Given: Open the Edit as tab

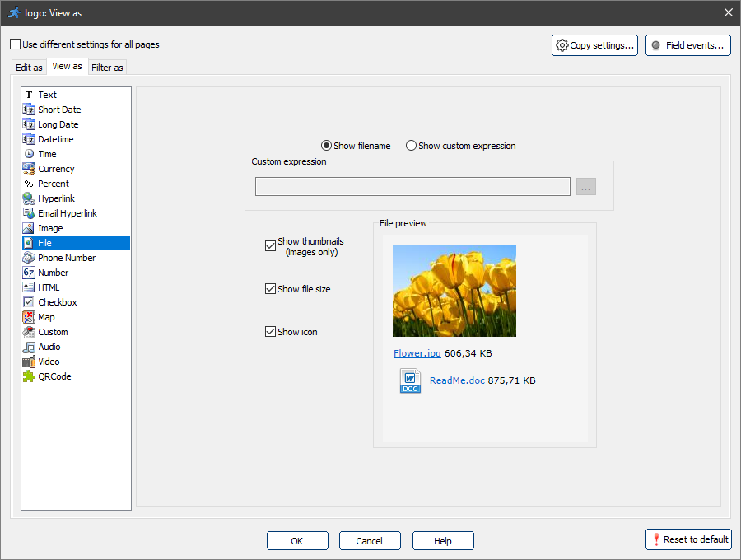Looking at the screenshot, I should point(28,67).
